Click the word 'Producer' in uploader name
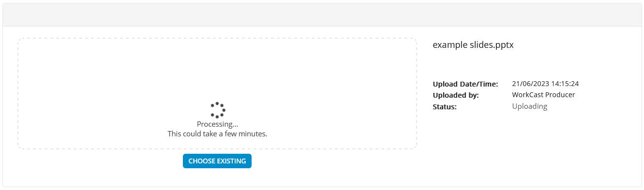Image resolution: width=644 pixels, height=190 pixels. point(560,95)
